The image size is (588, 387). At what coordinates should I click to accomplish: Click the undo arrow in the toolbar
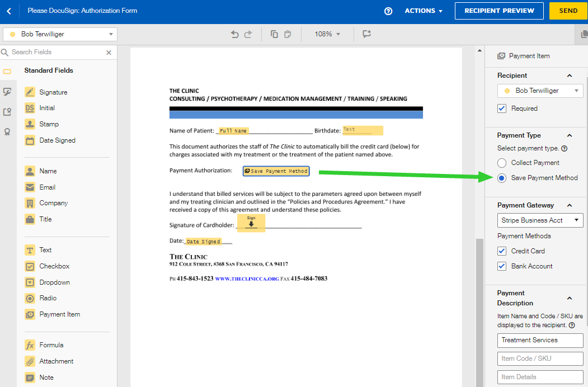click(235, 34)
